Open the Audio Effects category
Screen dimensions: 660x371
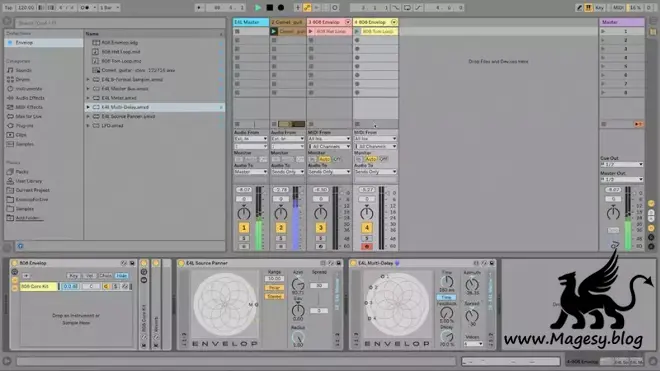pos(30,98)
